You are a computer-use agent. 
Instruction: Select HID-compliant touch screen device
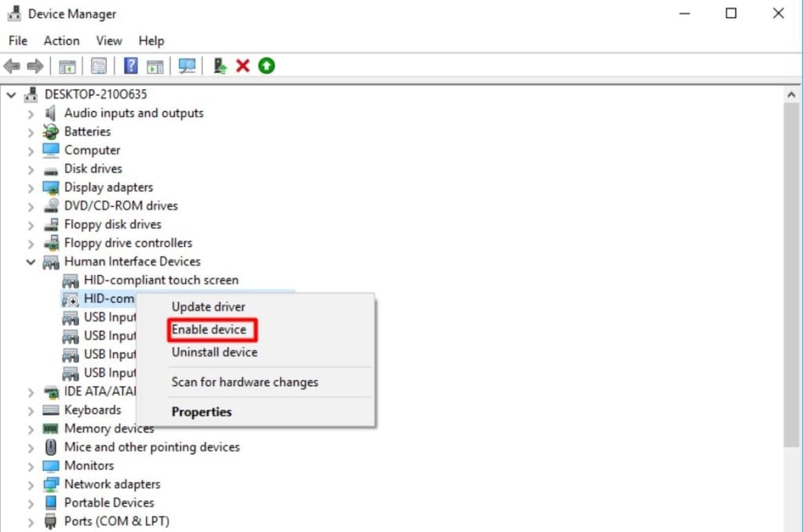162,280
